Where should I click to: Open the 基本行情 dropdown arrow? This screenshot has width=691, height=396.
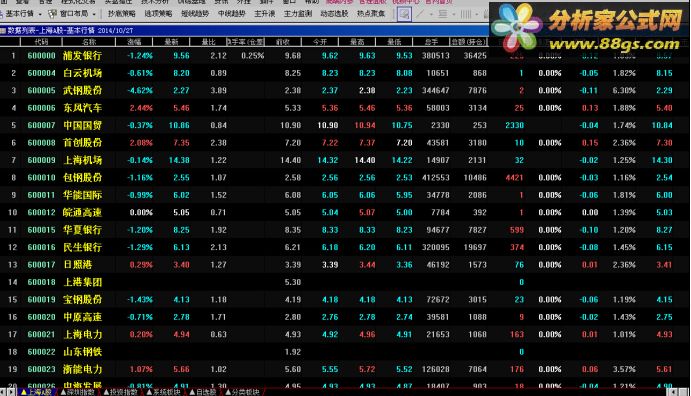[x=40, y=15]
